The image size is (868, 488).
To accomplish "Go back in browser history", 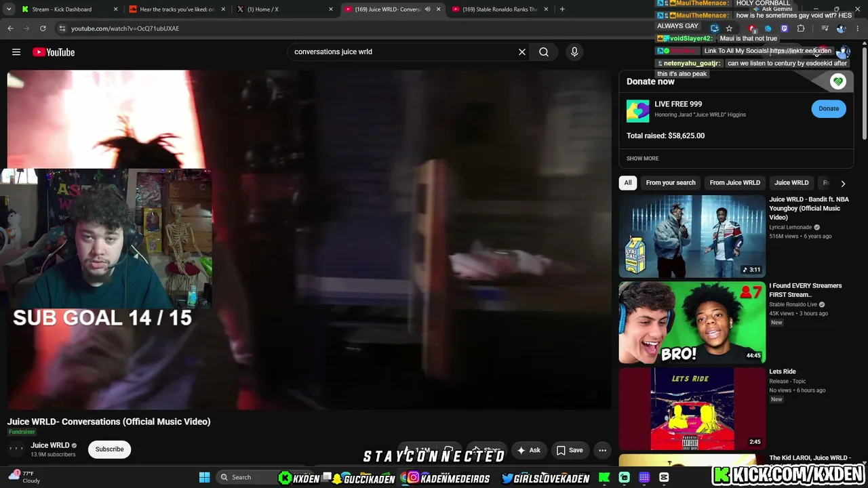I will tap(10, 28).
